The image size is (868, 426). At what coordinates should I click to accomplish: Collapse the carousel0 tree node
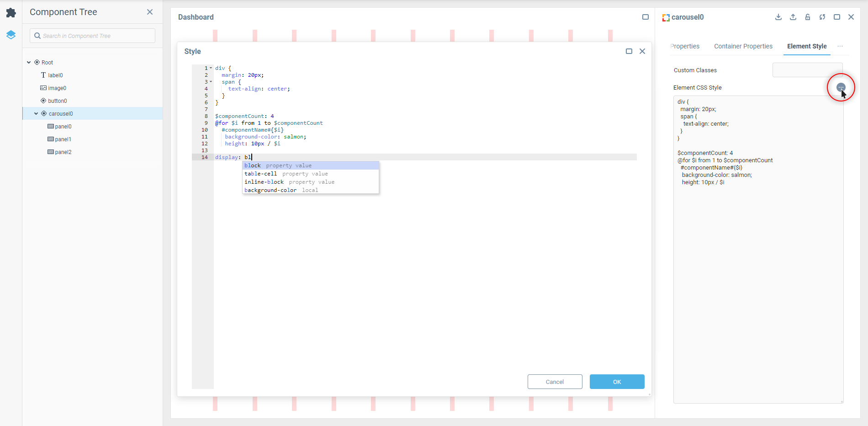coord(37,114)
